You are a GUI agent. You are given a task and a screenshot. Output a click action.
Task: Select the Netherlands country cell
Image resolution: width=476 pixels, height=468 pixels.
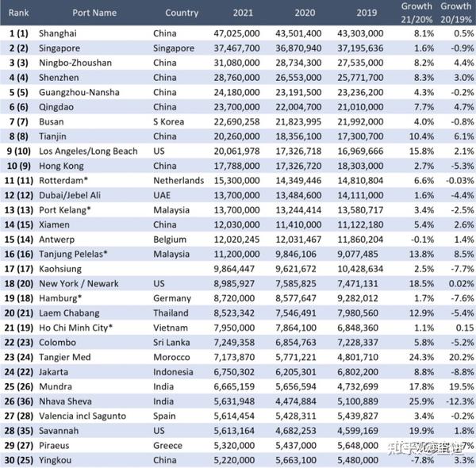pos(178,181)
